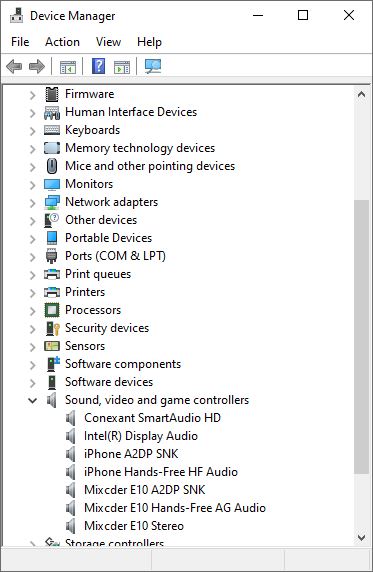Expand the Other devices node
The height and width of the screenshot is (572, 373).
(32, 221)
